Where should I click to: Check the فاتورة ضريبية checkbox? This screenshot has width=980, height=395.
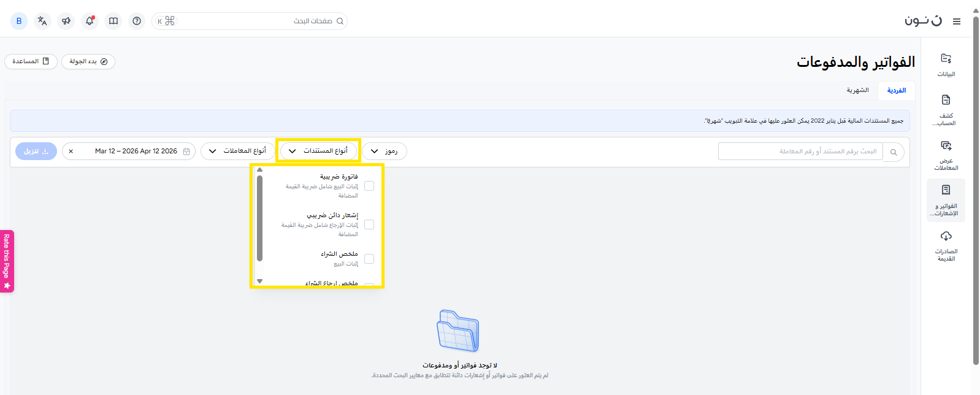(369, 186)
